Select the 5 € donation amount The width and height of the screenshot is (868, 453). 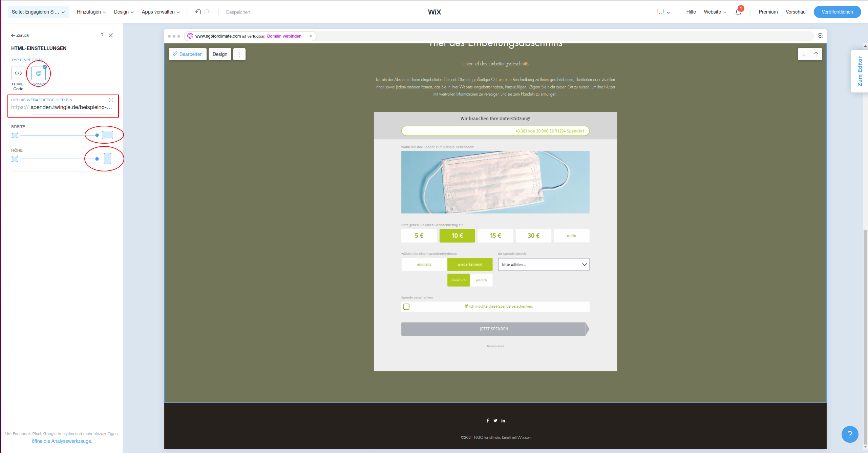419,236
